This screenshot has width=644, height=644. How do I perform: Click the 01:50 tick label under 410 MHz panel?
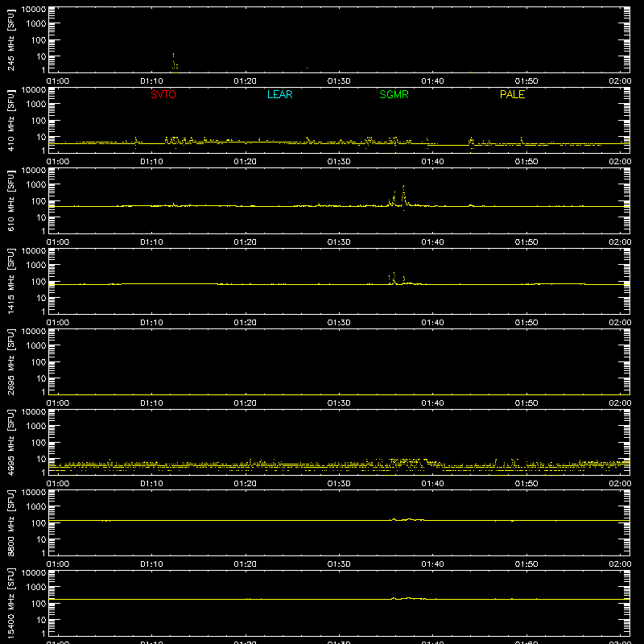pos(526,162)
